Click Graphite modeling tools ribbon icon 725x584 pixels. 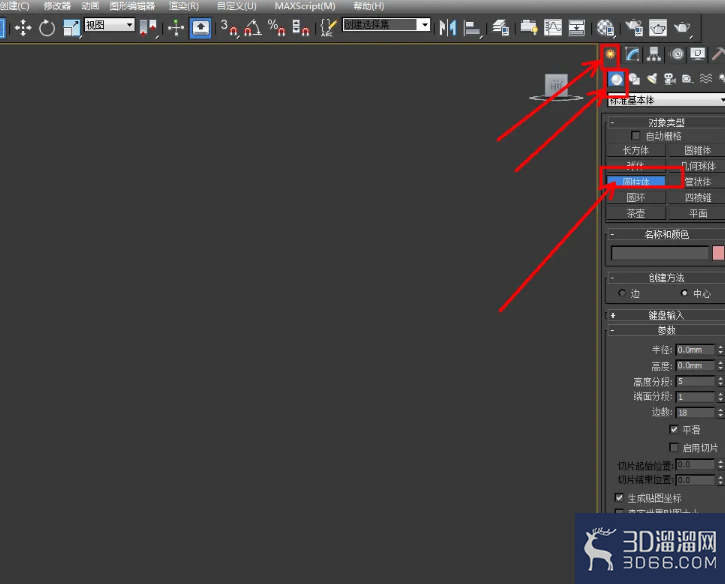[529, 28]
